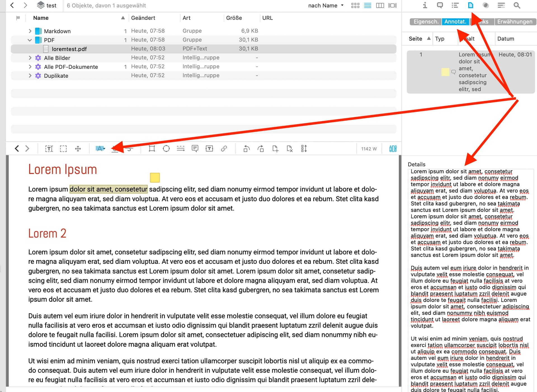Open the Concordance inspector
Viewport: 537px width, 392px height.
pos(501,5)
